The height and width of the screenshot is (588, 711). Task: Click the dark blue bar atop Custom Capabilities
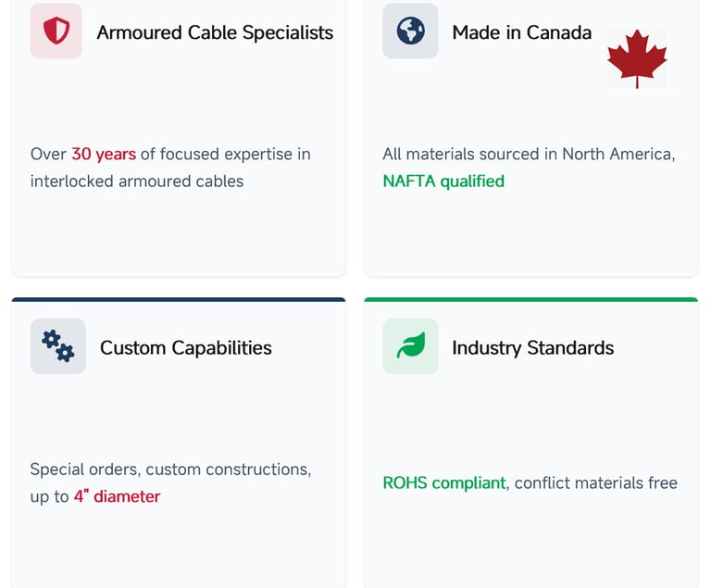[x=179, y=300]
